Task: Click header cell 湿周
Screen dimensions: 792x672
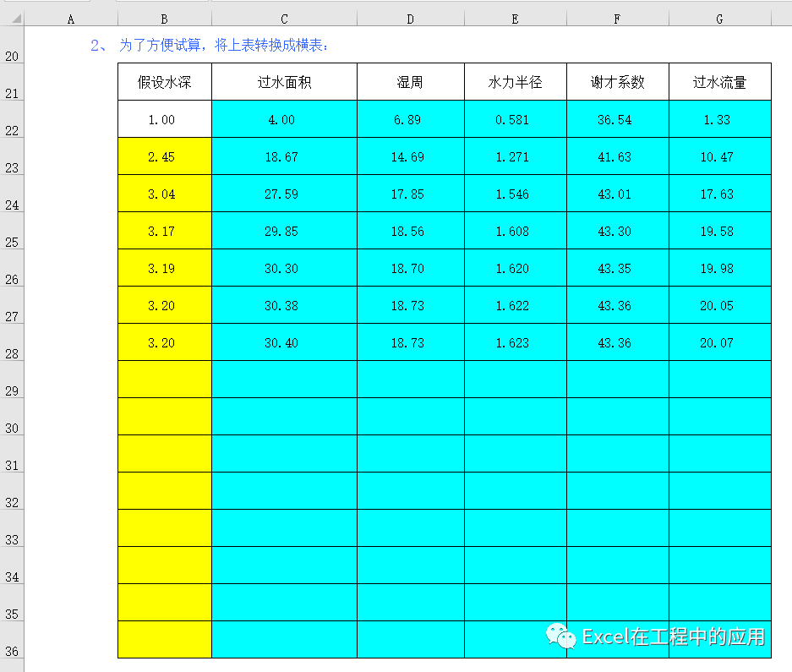Action: 411,82
